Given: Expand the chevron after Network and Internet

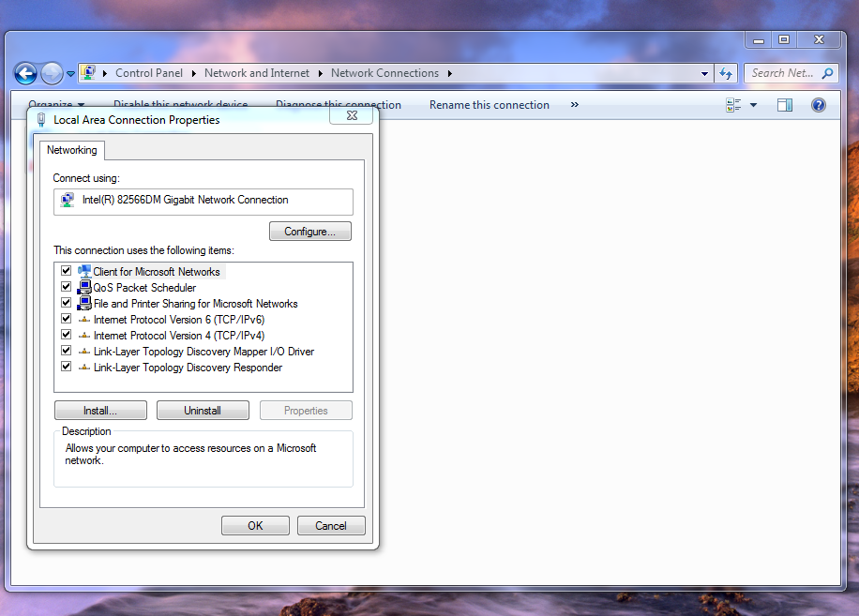Looking at the screenshot, I should tap(321, 73).
